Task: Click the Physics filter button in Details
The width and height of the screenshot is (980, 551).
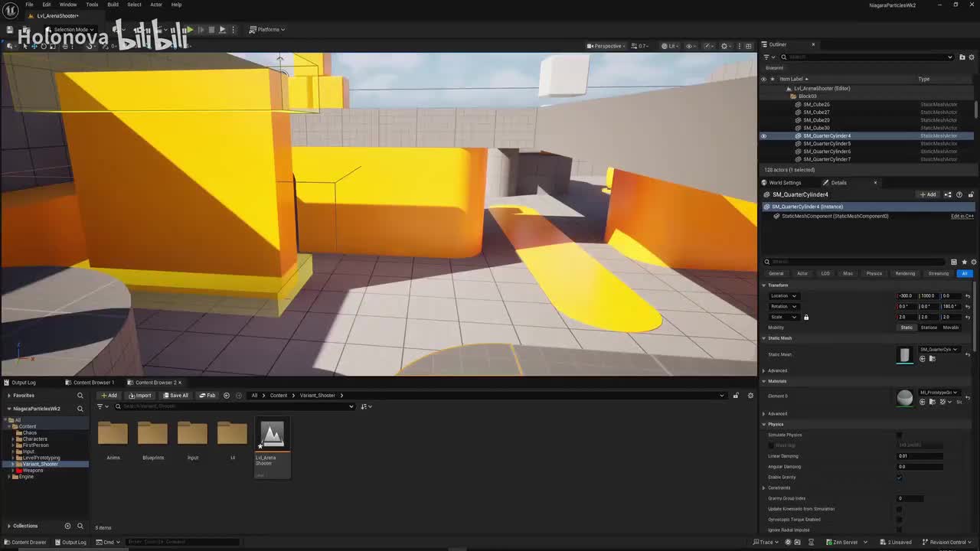Action: coord(874,273)
